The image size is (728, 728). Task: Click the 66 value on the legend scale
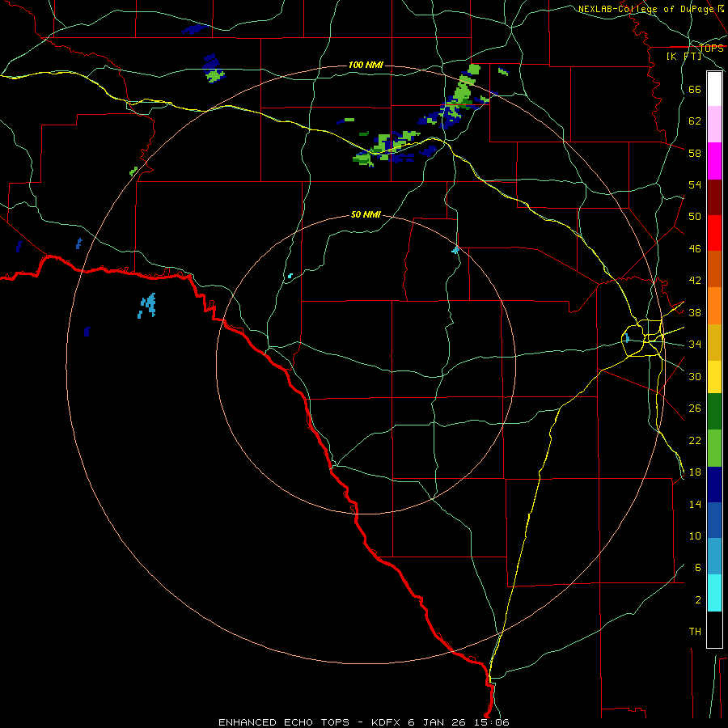click(695, 90)
